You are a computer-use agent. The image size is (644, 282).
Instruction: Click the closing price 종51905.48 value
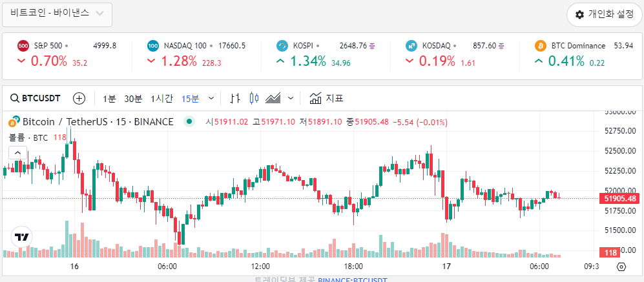368,122
